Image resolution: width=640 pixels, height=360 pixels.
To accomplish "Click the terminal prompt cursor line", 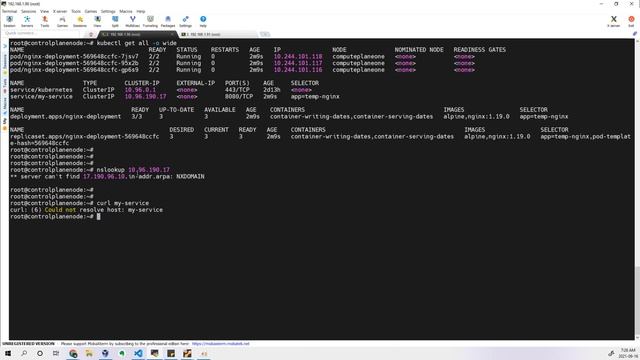I will [55, 216].
